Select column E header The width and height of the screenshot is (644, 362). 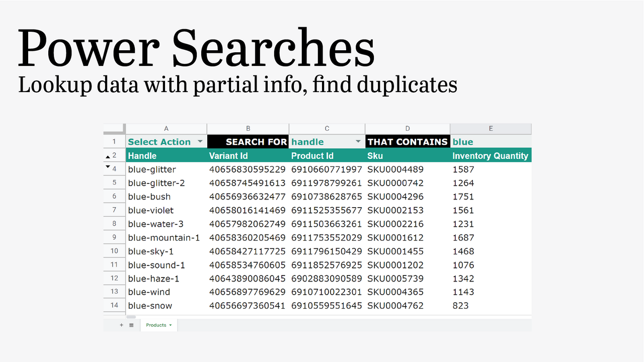491,129
